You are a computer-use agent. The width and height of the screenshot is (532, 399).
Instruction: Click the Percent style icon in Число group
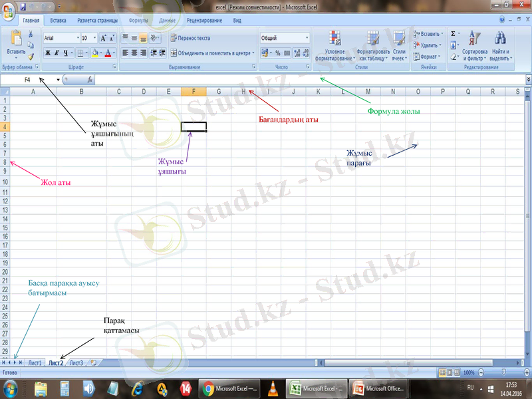click(x=277, y=52)
